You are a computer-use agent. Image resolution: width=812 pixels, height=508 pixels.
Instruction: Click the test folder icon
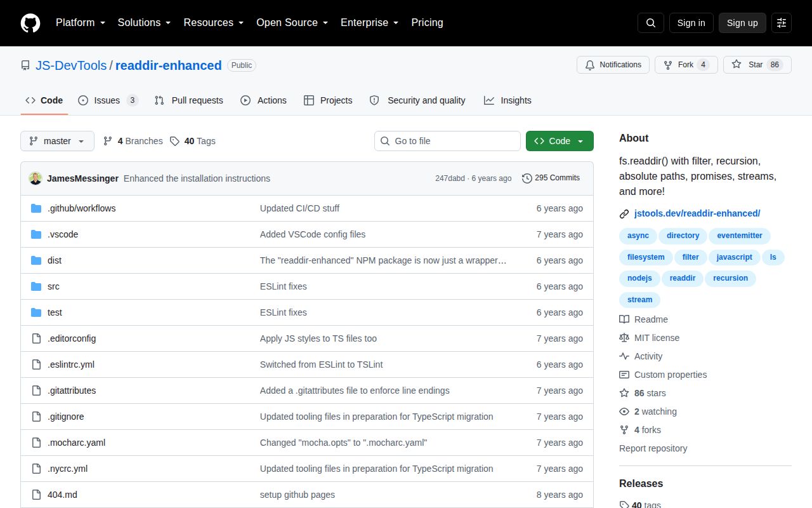[36, 312]
